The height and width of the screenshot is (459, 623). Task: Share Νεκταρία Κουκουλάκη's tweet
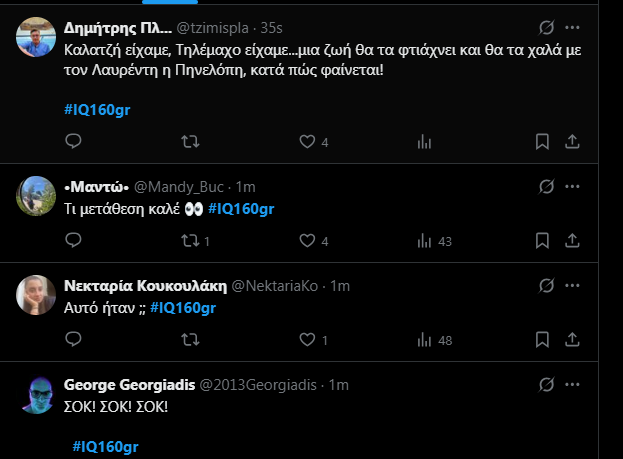pyautogui.click(x=573, y=340)
